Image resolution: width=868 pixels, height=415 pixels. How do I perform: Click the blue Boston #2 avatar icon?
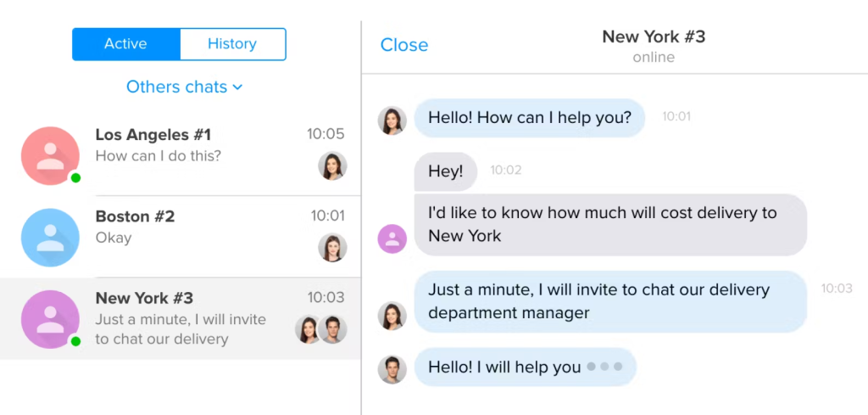click(x=50, y=238)
